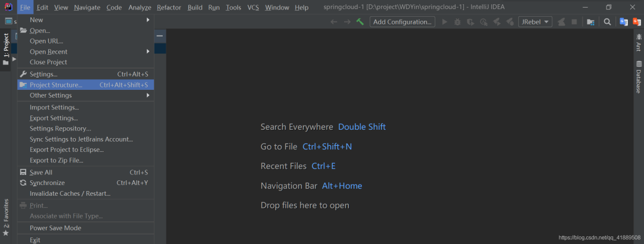Screen dimensions: 644x244
Task: Open the VCS menu
Action: [x=253, y=7]
